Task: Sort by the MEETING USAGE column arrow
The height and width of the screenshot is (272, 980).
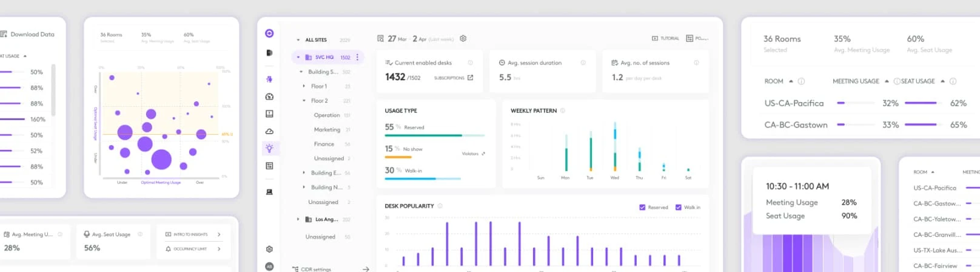Action: [887, 81]
